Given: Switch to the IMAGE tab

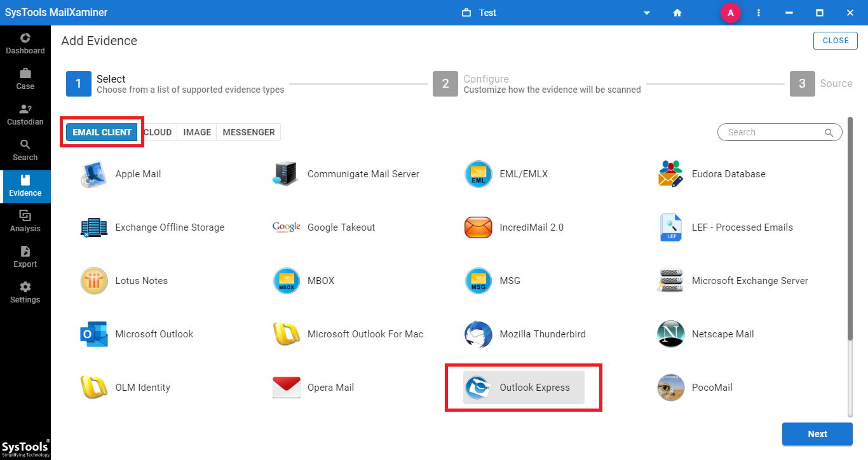Looking at the screenshot, I should click(x=197, y=132).
